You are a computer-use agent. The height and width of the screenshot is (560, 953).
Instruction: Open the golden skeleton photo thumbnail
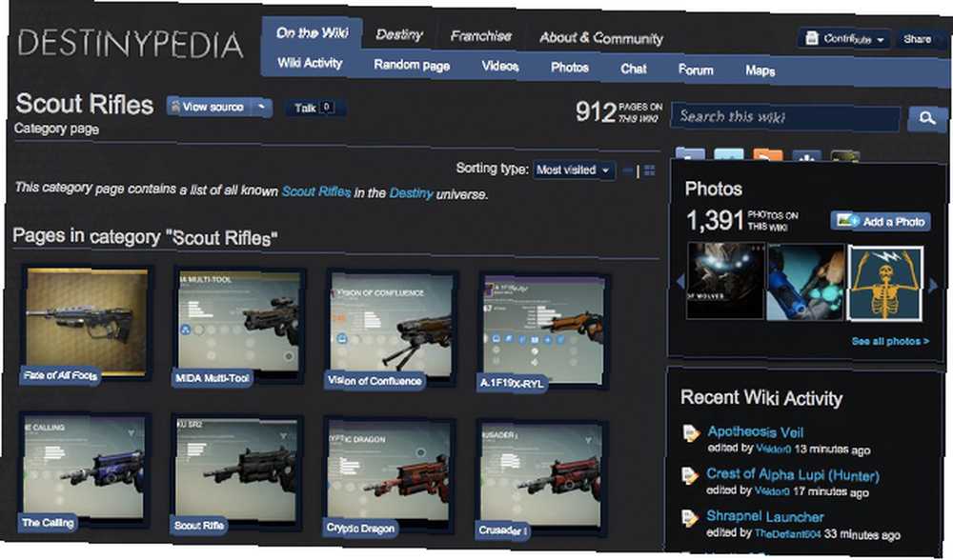pos(885,283)
